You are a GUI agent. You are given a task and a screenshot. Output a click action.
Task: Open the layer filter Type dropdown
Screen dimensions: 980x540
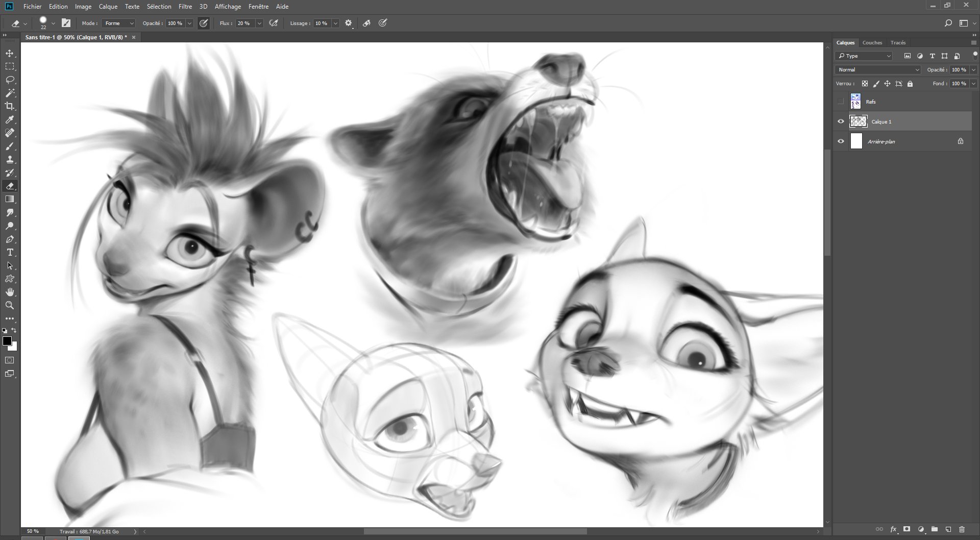tap(864, 56)
